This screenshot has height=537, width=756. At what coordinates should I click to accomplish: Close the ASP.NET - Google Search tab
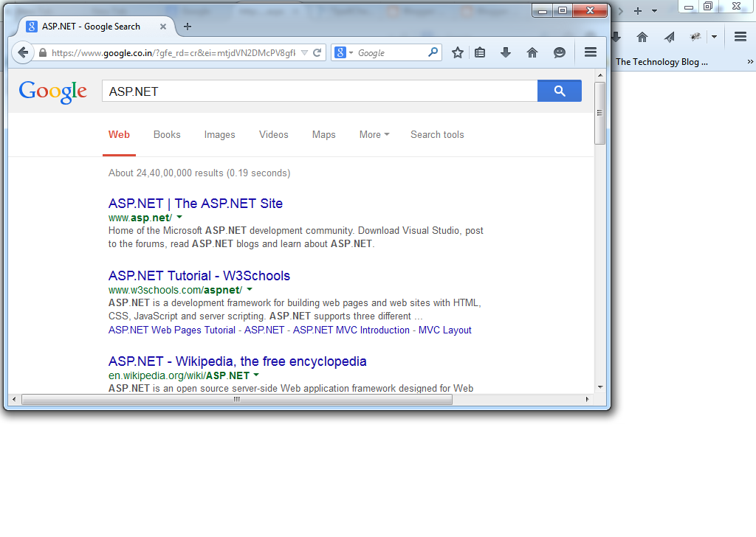point(163,27)
